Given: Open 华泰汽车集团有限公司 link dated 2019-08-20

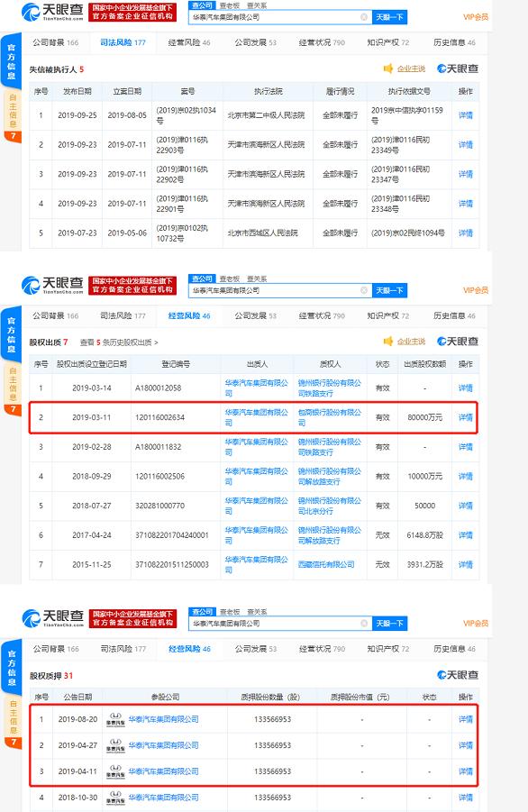Looking at the screenshot, I should pyautogui.click(x=164, y=719).
